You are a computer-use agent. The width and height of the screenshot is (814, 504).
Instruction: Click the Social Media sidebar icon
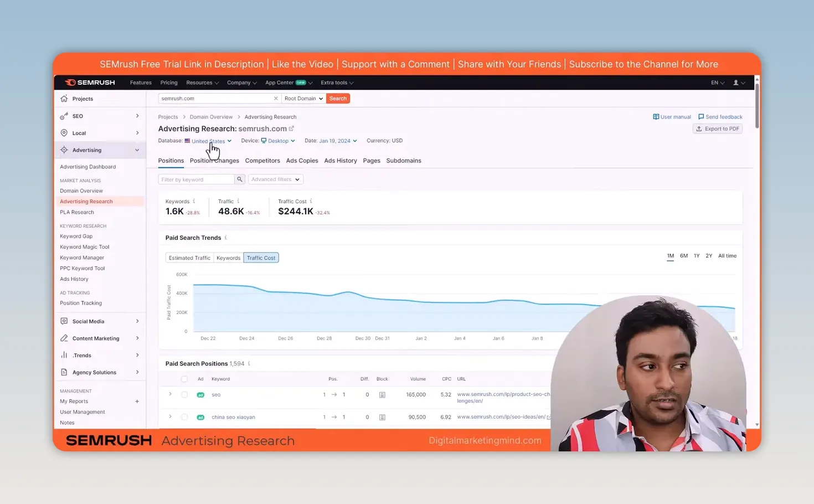[64, 321]
